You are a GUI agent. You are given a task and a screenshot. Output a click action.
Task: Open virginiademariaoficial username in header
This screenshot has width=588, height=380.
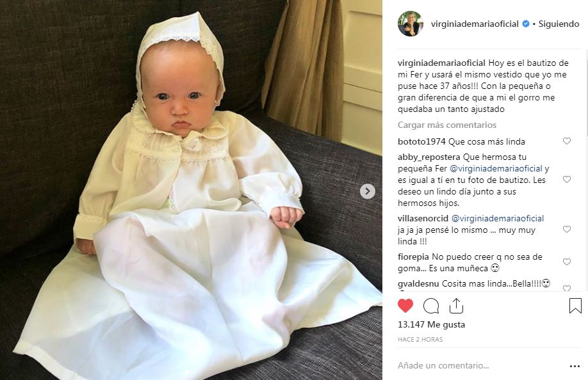coord(475,24)
